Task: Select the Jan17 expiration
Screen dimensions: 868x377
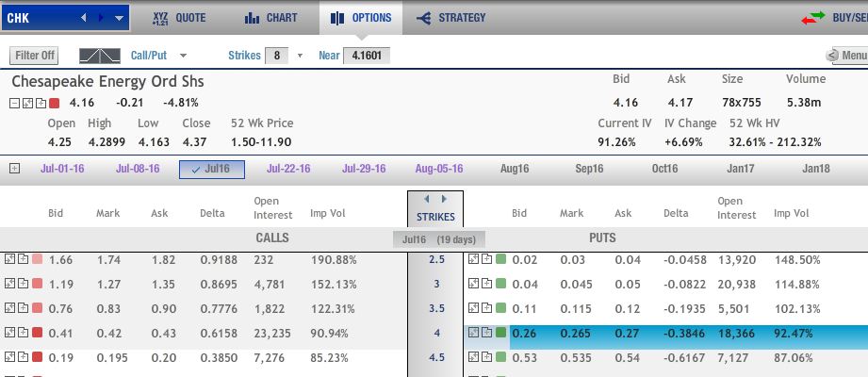Action: 740,169
